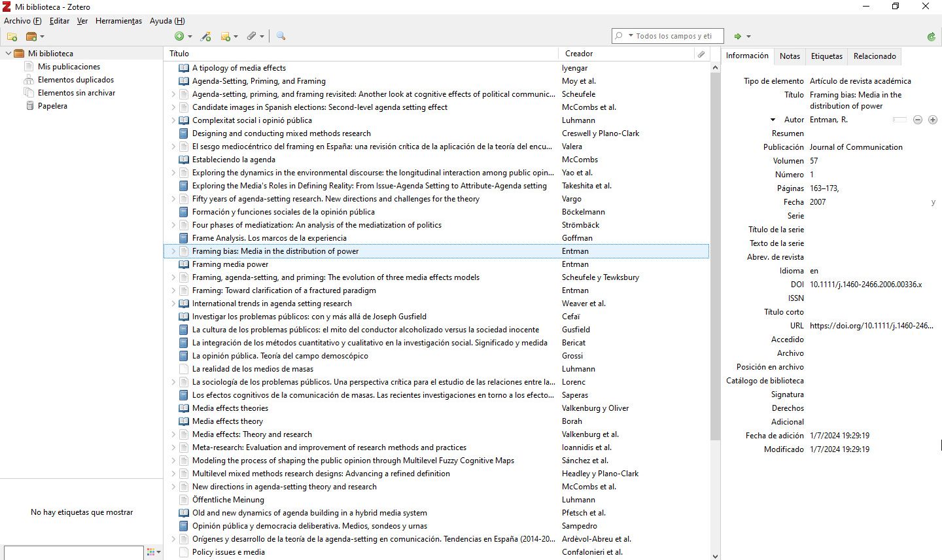Open the Autor creator type dropdown triangle
Image resolution: width=942 pixels, height=560 pixels.
(773, 120)
